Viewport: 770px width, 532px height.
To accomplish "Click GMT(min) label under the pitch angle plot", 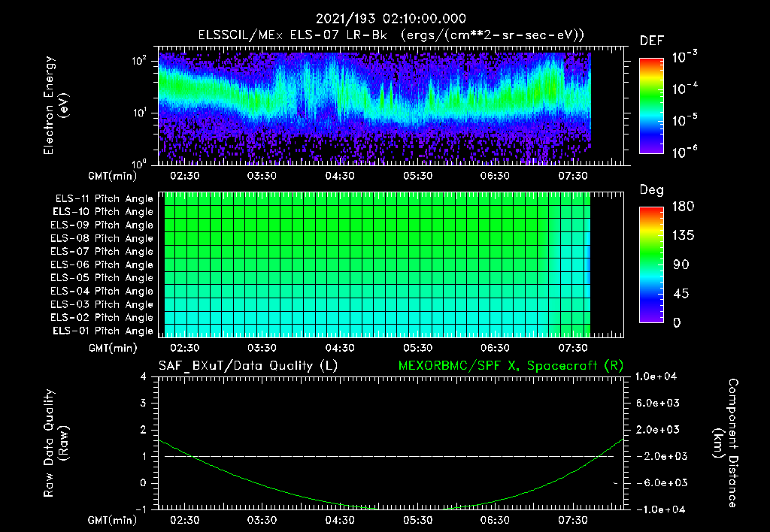I will pyautogui.click(x=112, y=348).
